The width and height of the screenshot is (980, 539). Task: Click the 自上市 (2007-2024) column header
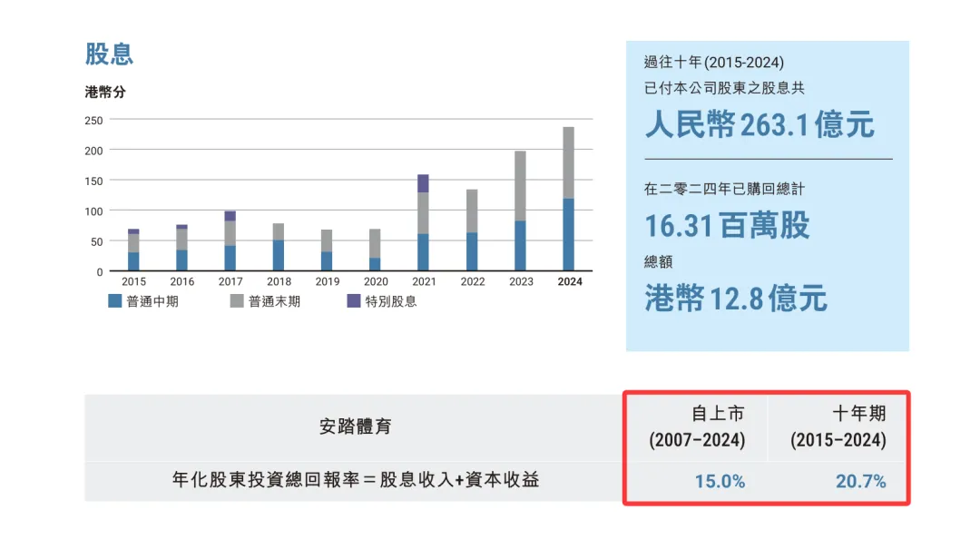coord(698,427)
